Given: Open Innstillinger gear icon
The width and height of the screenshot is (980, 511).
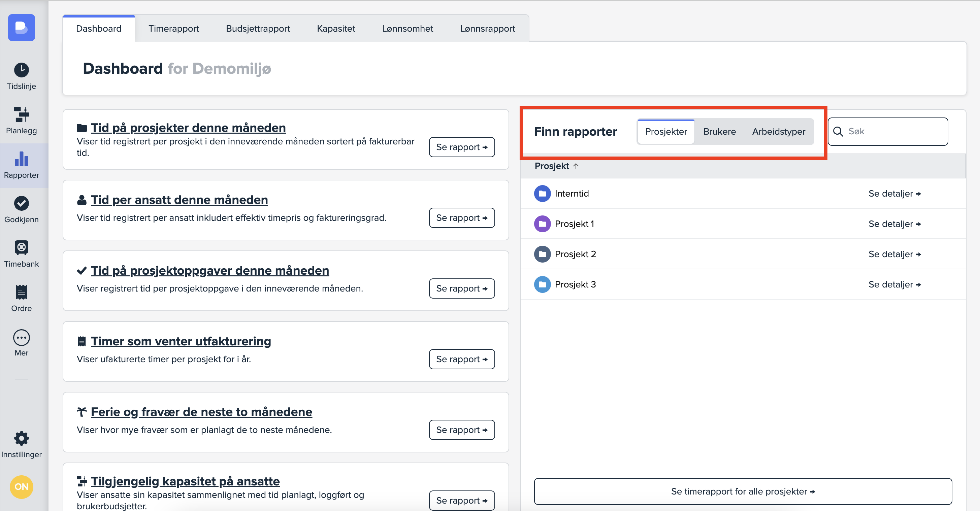Looking at the screenshot, I should pos(21,438).
